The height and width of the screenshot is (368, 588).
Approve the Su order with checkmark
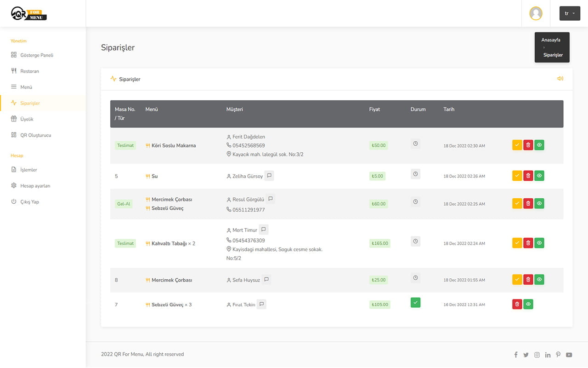click(517, 176)
